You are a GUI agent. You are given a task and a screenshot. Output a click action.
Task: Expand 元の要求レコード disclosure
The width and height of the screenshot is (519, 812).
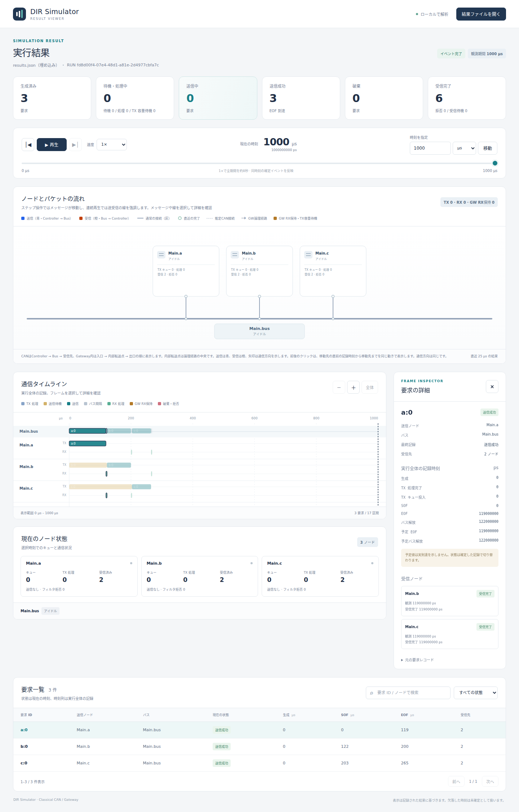[418, 660]
